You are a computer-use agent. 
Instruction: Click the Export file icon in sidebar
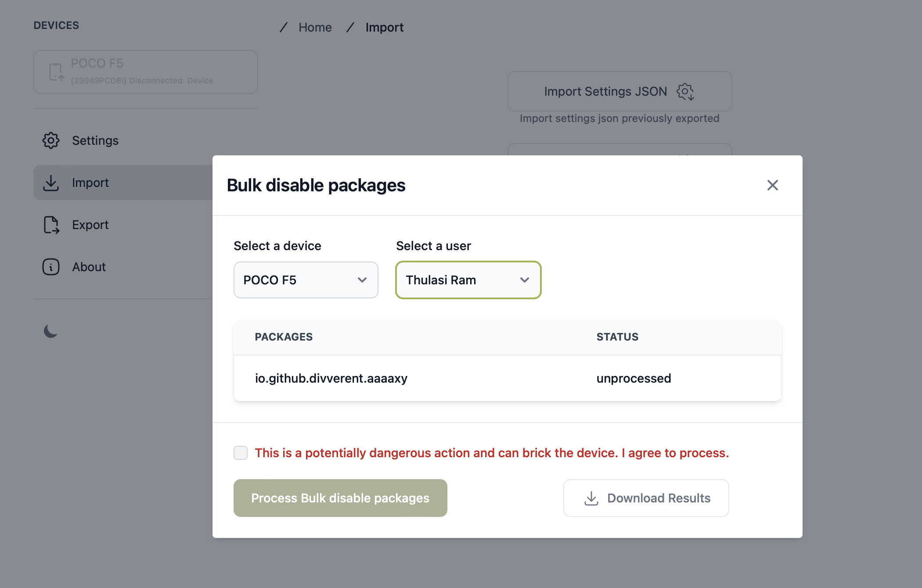point(51,225)
